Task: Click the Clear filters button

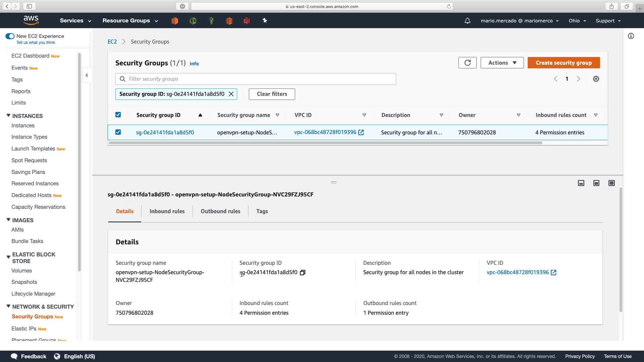Action: [x=272, y=94]
